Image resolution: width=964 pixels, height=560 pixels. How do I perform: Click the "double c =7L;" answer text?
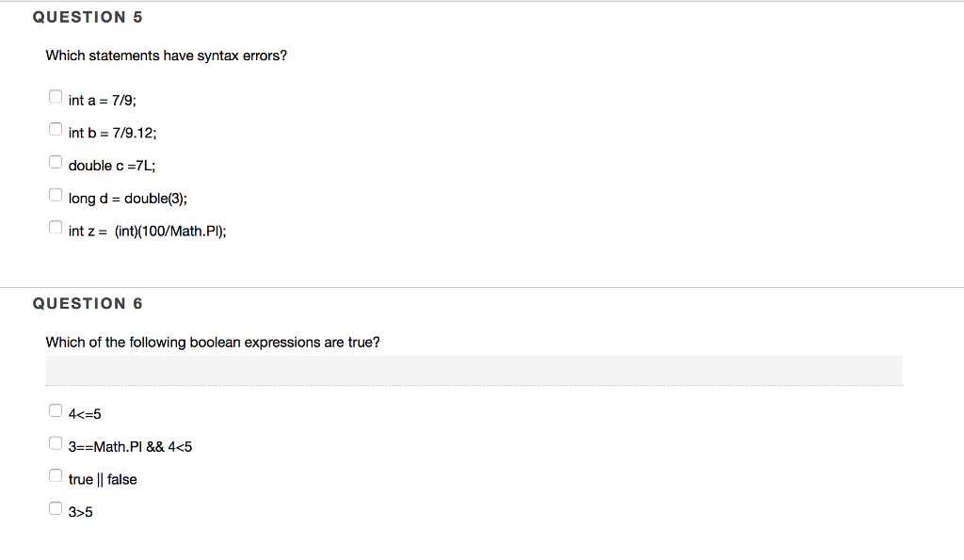[112, 165]
